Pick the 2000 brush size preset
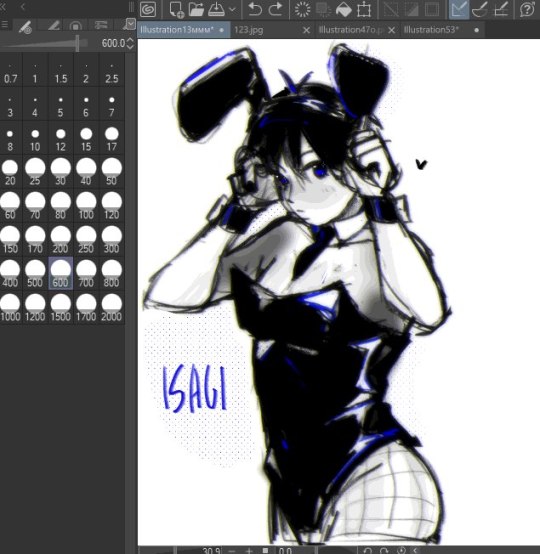540x554 pixels. coord(112,308)
